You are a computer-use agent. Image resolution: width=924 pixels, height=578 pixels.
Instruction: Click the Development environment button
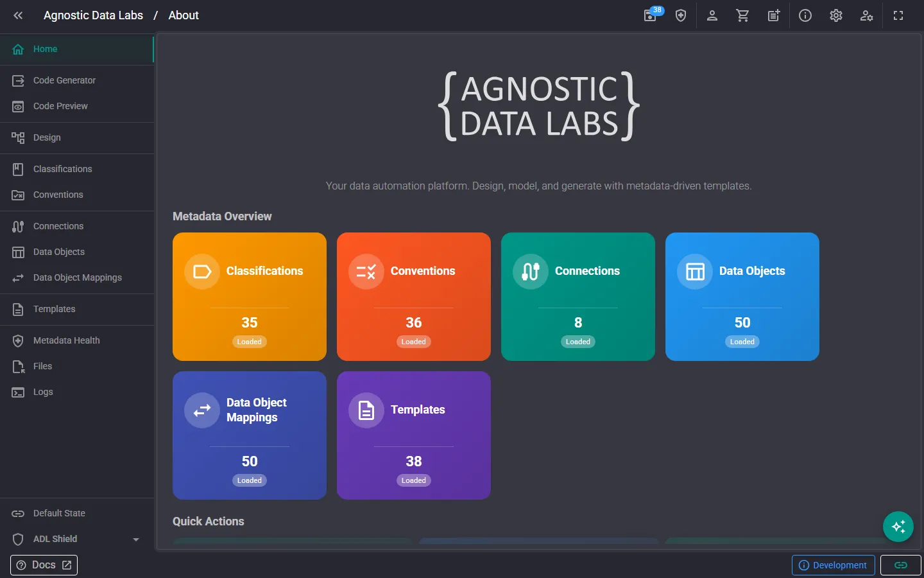(833, 565)
